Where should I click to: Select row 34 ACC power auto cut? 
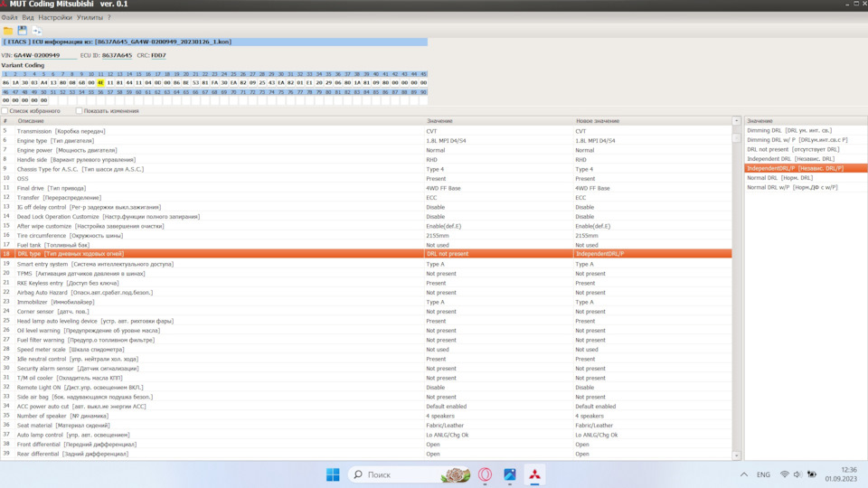[x=366, y=406]
